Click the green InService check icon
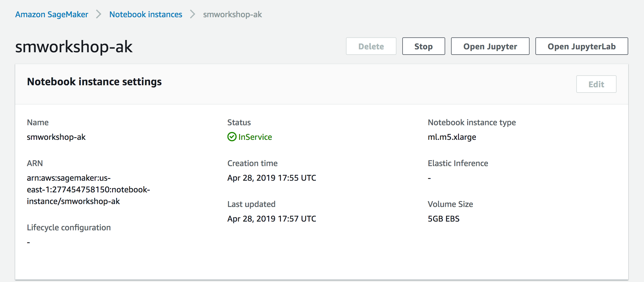 tap(232, 137)
